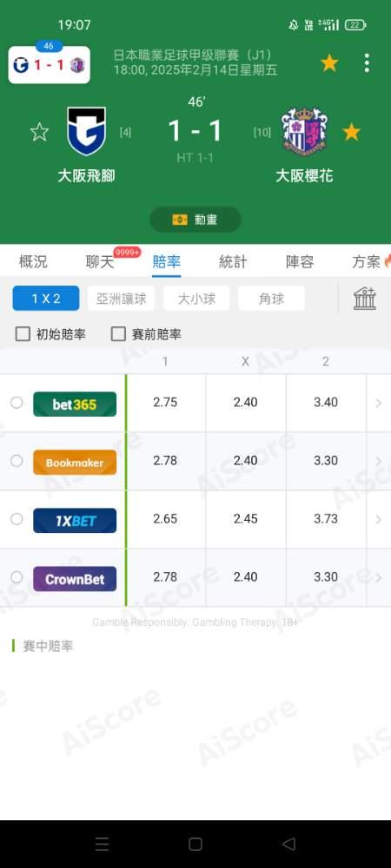
Task: Tap the 動畫 animation button
Action: [195, 220]
